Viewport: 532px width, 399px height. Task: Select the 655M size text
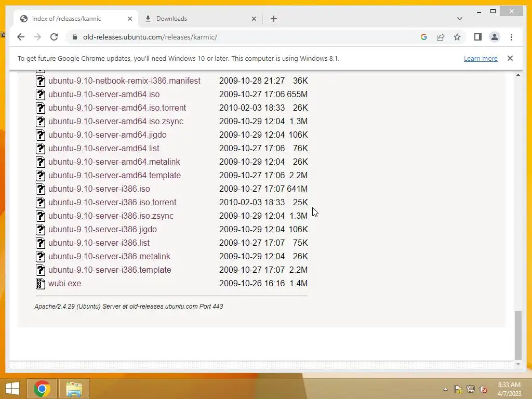coord(297,95)
